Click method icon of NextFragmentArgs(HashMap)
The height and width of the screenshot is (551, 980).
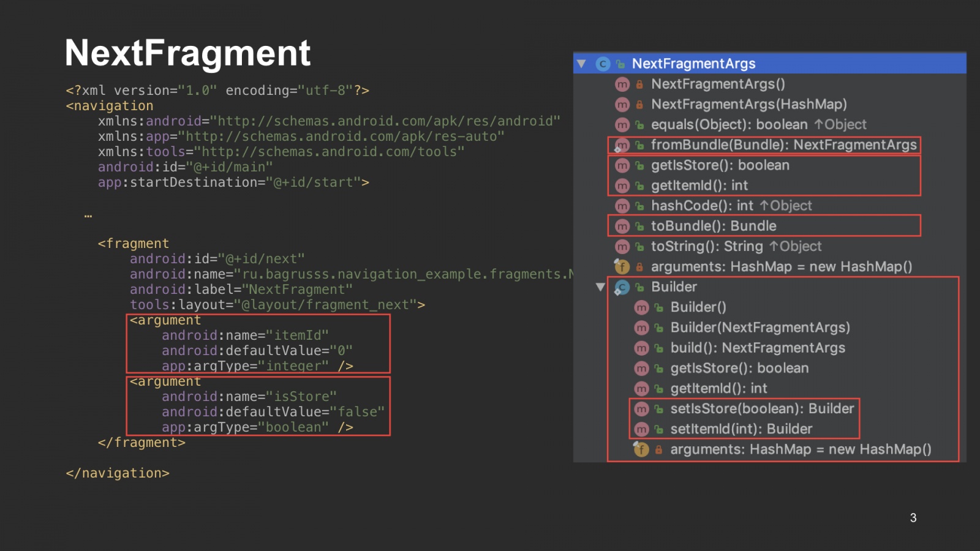pyautogui.click(x=622, y=105)
